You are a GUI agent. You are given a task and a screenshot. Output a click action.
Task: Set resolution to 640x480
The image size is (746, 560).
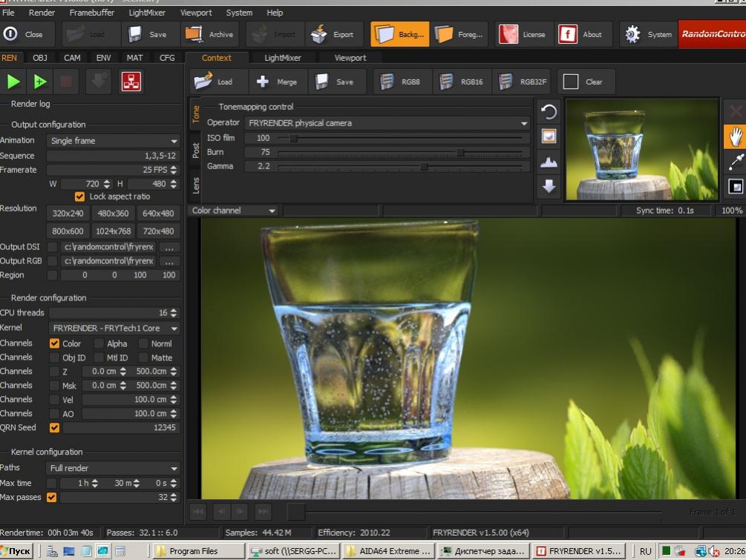click(158, 214)
